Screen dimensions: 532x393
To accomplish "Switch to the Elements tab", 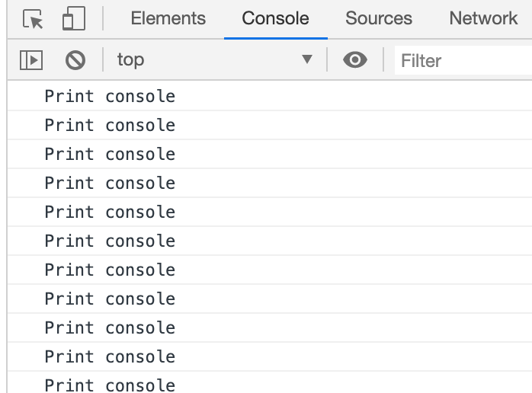I will coord(168,18).
